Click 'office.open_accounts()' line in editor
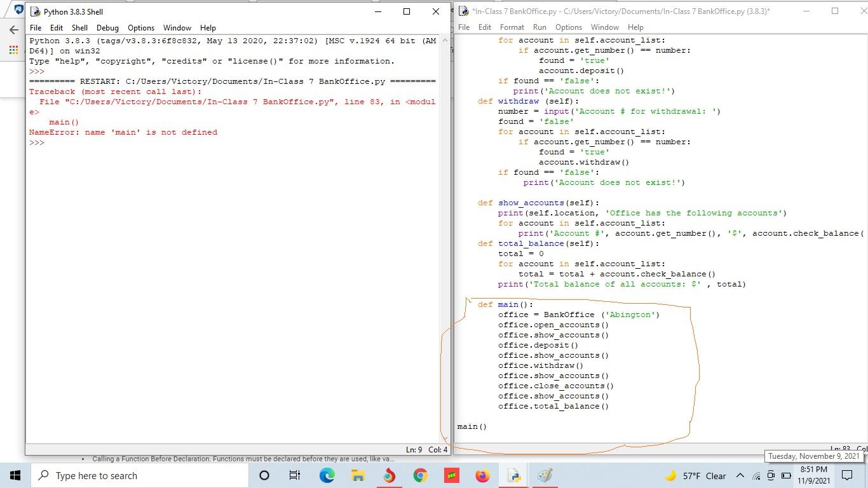Image resolution: width=868 pixels, height=488 pixels. (553, 325)
